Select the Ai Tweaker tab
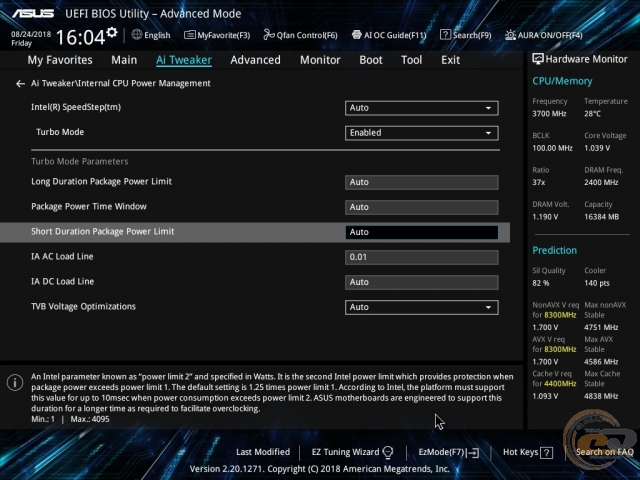Viewport: 640px width, 480px height. pyautogui.click(x=184, y=60)
